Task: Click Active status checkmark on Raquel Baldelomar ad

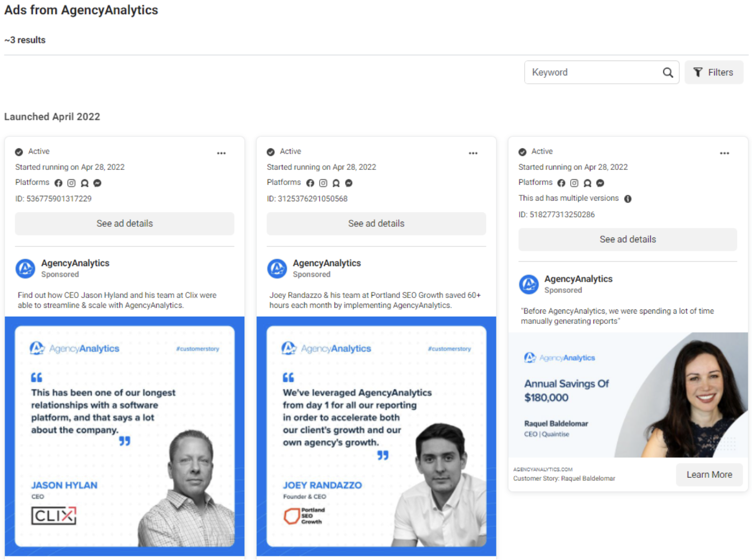Action: 522,152
